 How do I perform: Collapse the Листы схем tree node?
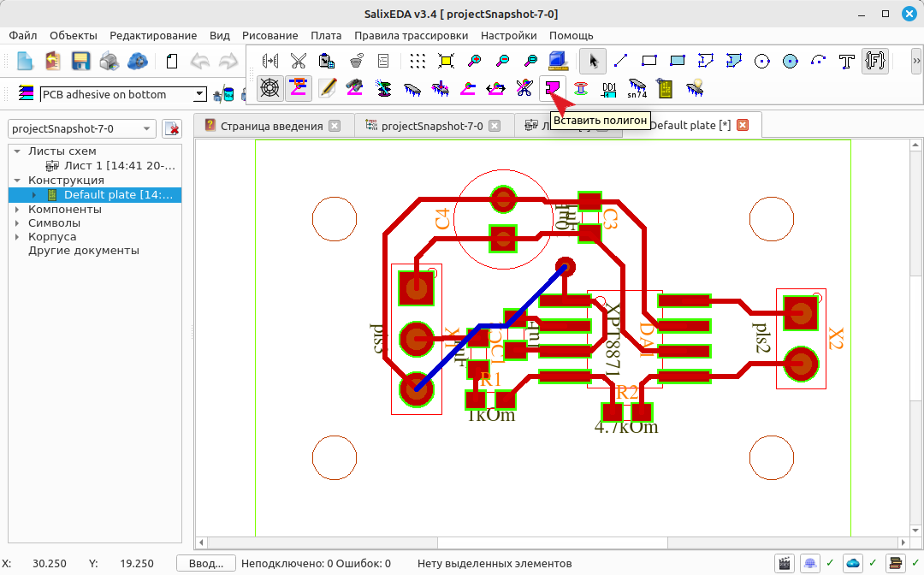(x=17, y=151)
